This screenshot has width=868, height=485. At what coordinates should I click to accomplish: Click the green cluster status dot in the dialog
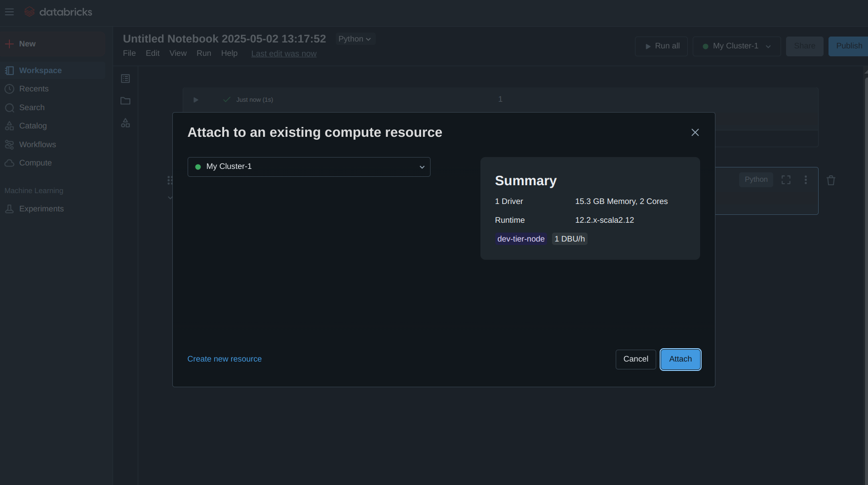click(x=198, y=167)
